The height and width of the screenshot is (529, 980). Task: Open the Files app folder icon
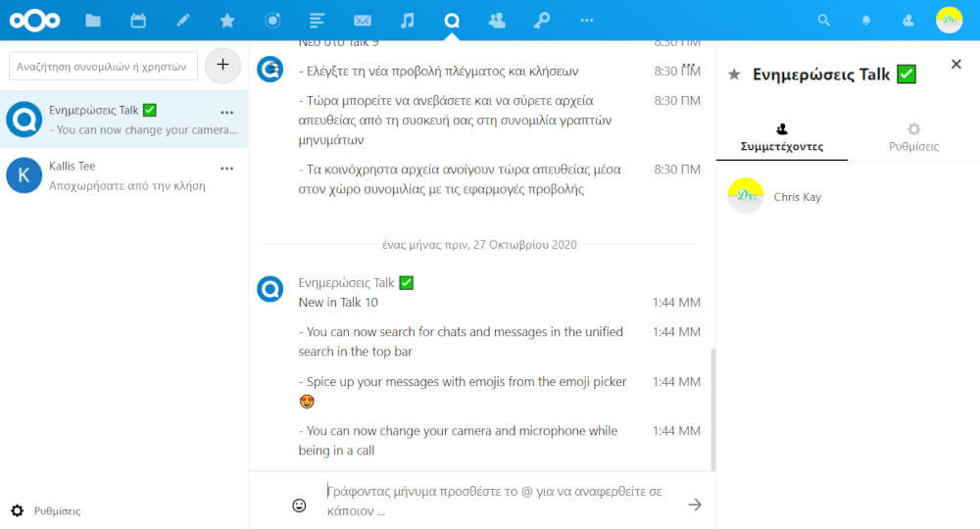click(x=93, y=21)
